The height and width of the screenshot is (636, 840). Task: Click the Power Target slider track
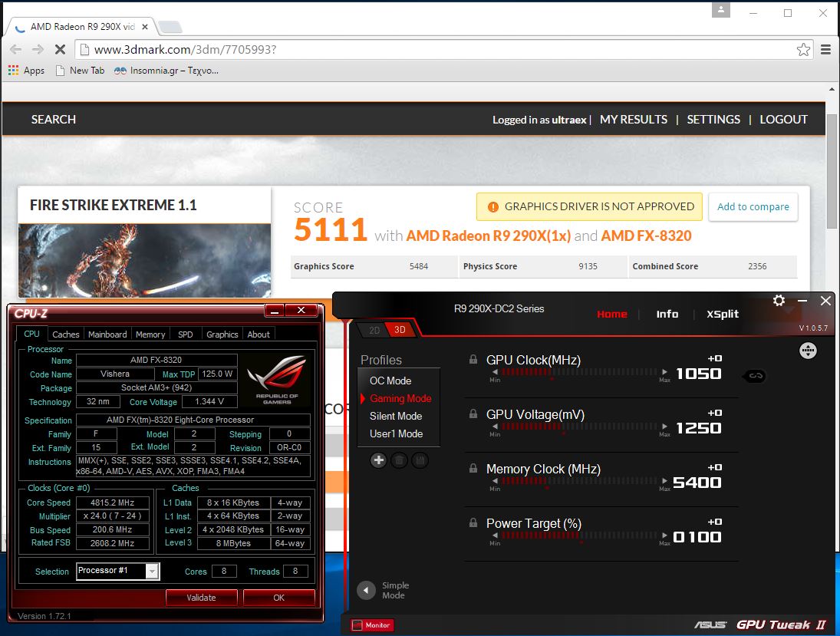point(580,535)
